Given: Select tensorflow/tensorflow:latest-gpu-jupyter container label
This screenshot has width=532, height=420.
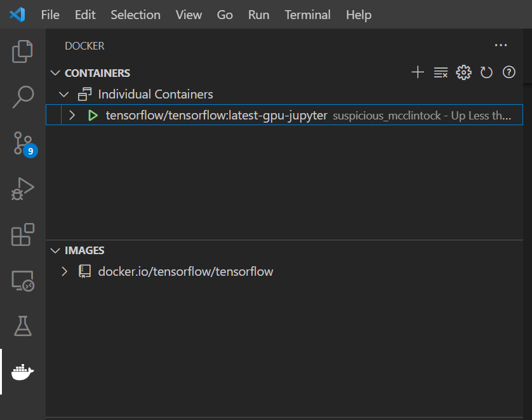Looking at the screenshot, I should 216,116.
